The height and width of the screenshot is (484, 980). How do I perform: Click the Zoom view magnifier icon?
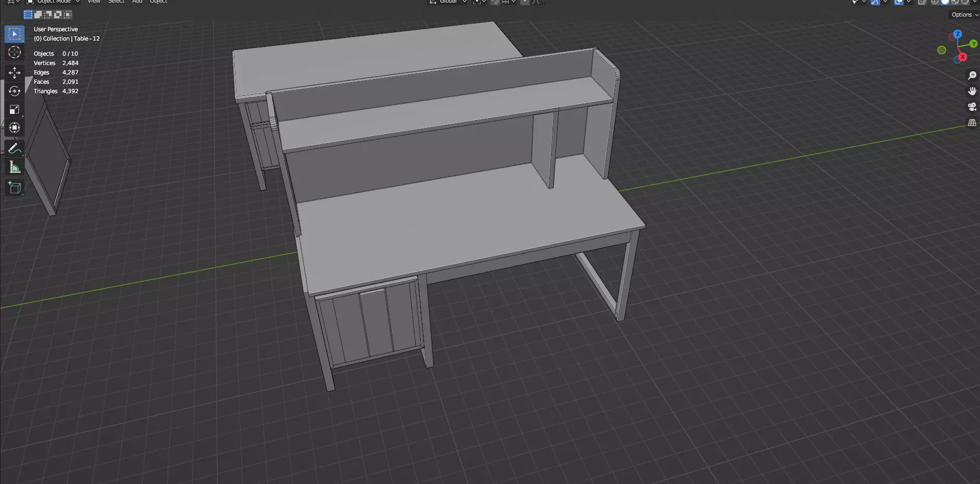(972, 75)
